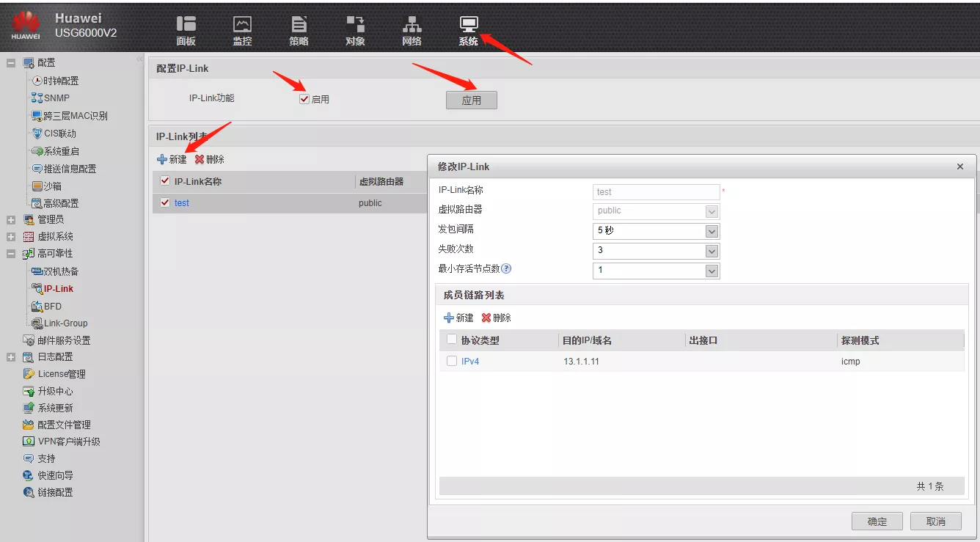Open the 策略 policy icon
Viewport: 980px width, 542px height.
pos(299,24)
